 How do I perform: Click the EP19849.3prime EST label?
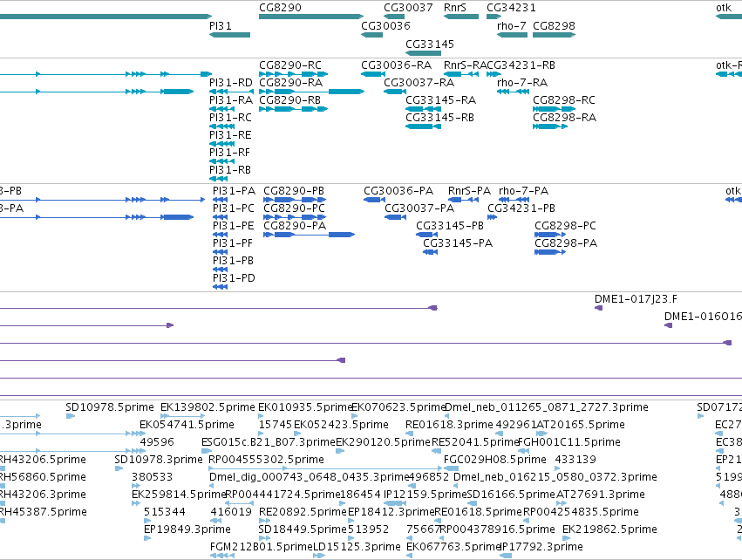[x=187, y=529]
